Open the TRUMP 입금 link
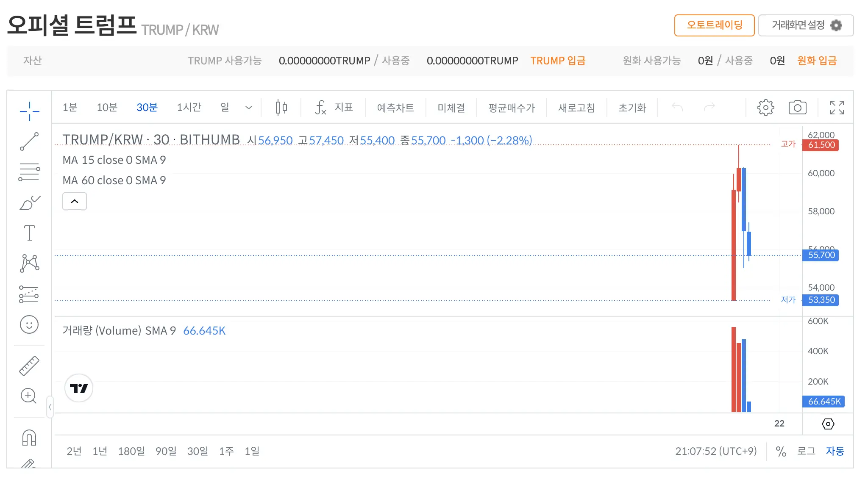Image resolution: width=868 pixels, height=482 pixels. tap(558, 61)
